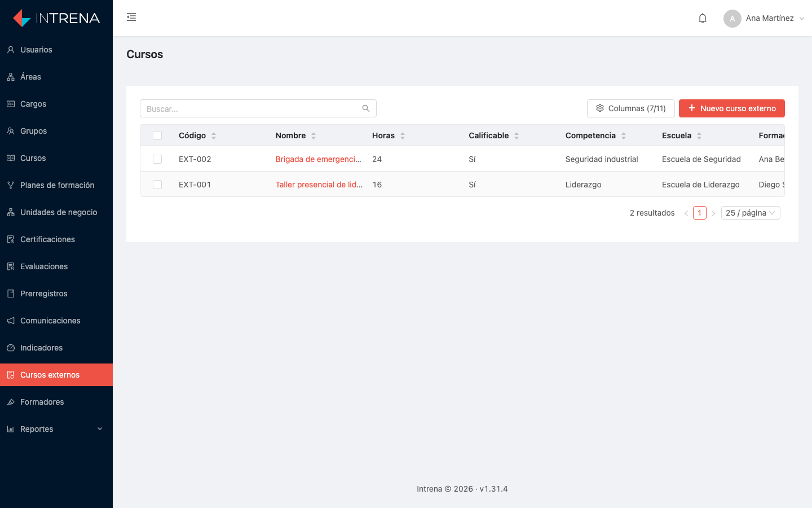The width and height of the screenshot is (812, 508).
Task: Click the Comunicaciones megaphone icon
Action: [11, 321]
